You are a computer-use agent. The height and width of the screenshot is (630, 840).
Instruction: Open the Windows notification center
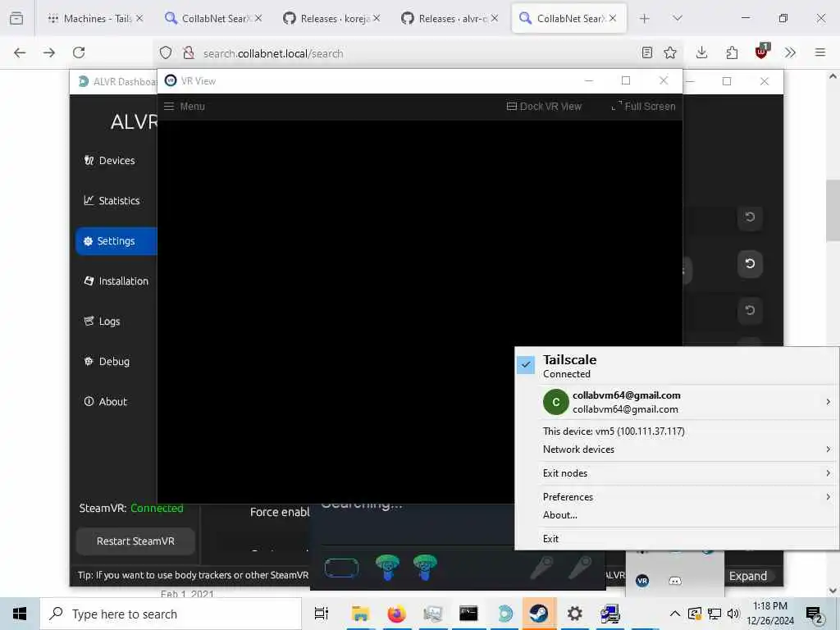[815, 614]
